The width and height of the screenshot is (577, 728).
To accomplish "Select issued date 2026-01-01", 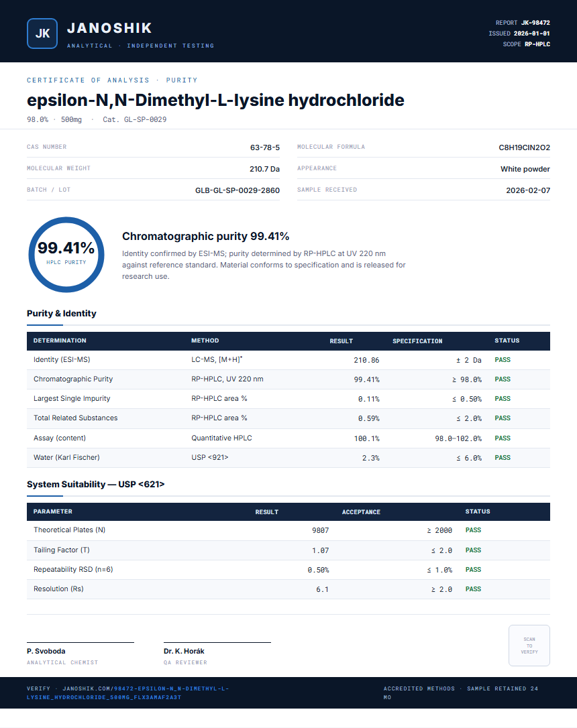I will coord(531,34).
